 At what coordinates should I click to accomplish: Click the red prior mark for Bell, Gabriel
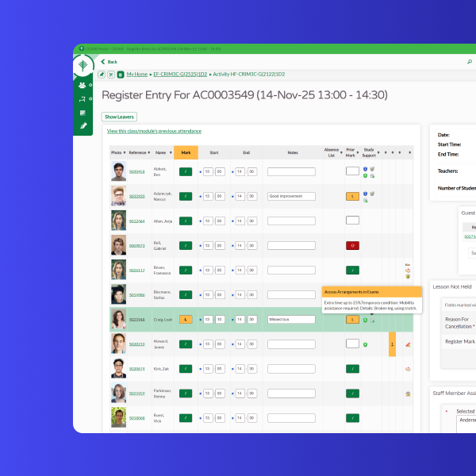[x=352, y=246]
